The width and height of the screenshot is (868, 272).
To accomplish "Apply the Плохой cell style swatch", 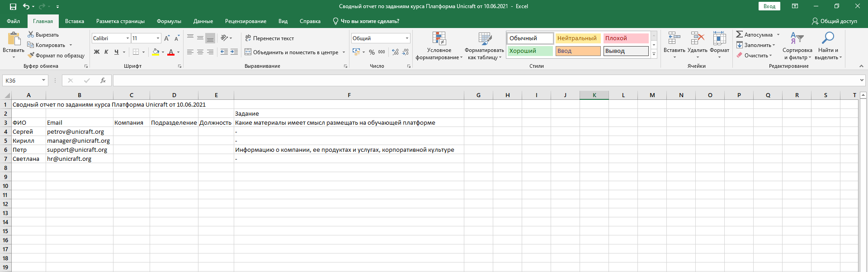I will [x=626, y=38].
